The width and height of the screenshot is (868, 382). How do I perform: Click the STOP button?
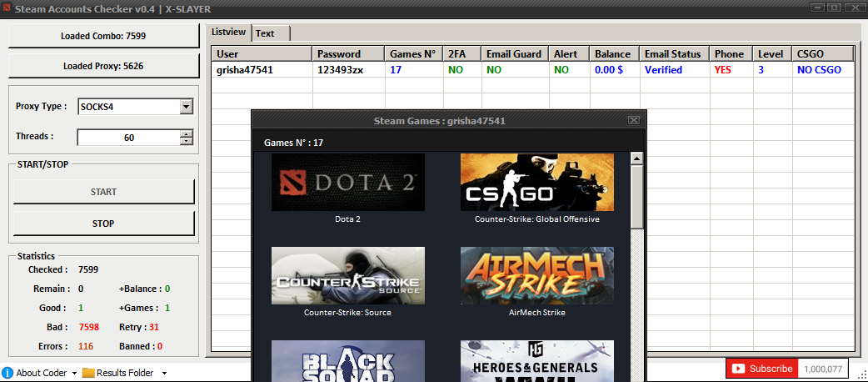click(x=103, y=224)
